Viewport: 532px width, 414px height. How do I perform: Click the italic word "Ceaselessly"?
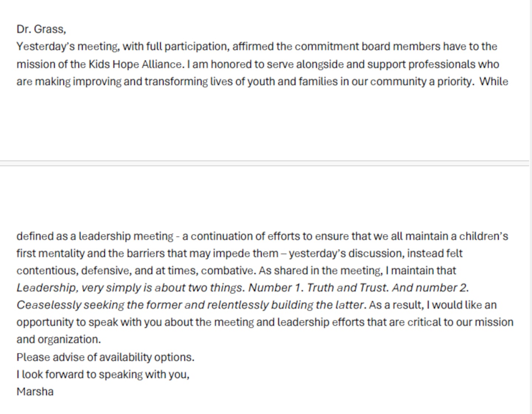pyautogui.click(x=48, y=305)
